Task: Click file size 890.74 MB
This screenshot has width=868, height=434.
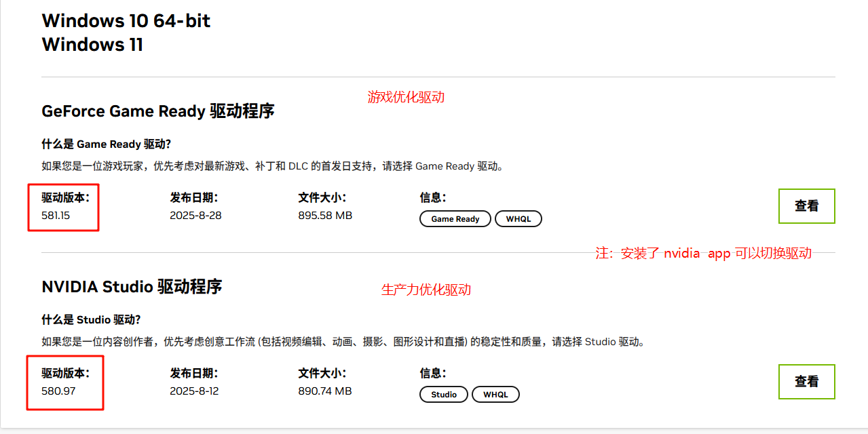Action: (x=325, y=391)
